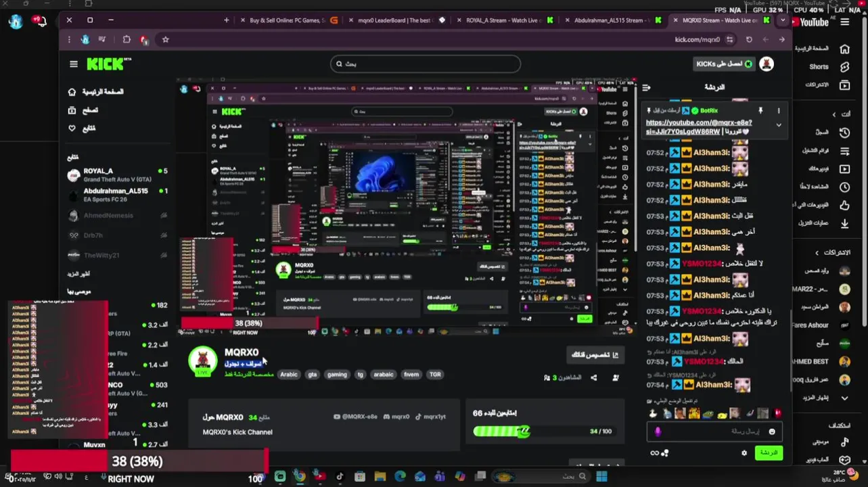Open the browser tab list dropdown
The width and height of the screenshot is (868, 487).
783,20
